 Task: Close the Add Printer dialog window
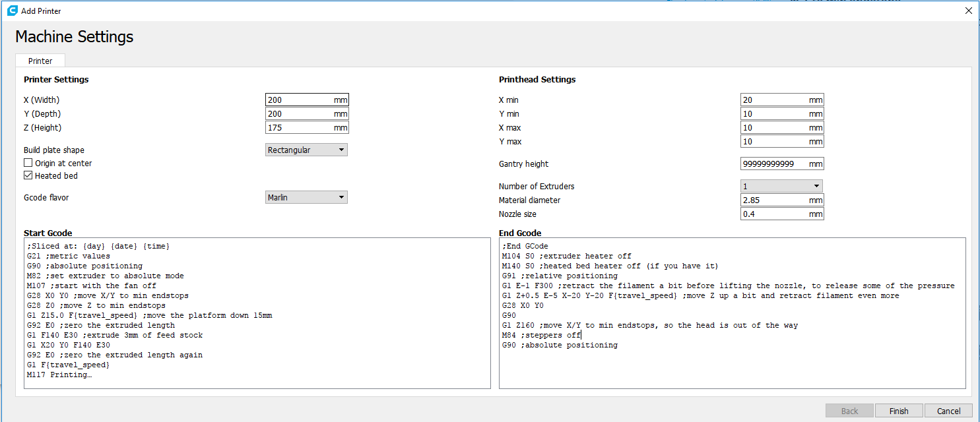pos(968,11)
